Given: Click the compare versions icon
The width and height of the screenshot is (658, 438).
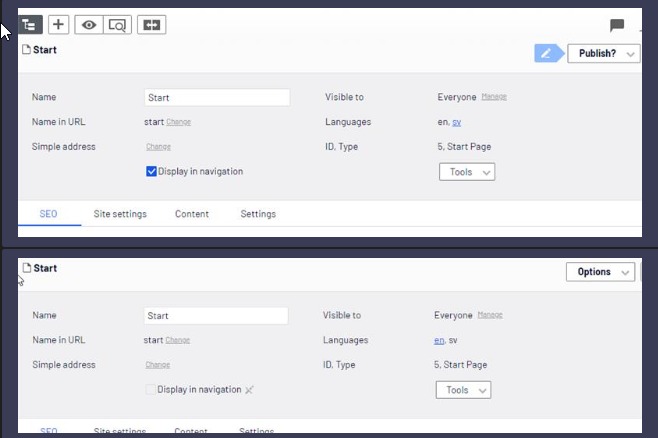Looking at the screenshot, I should click(152, 24).
